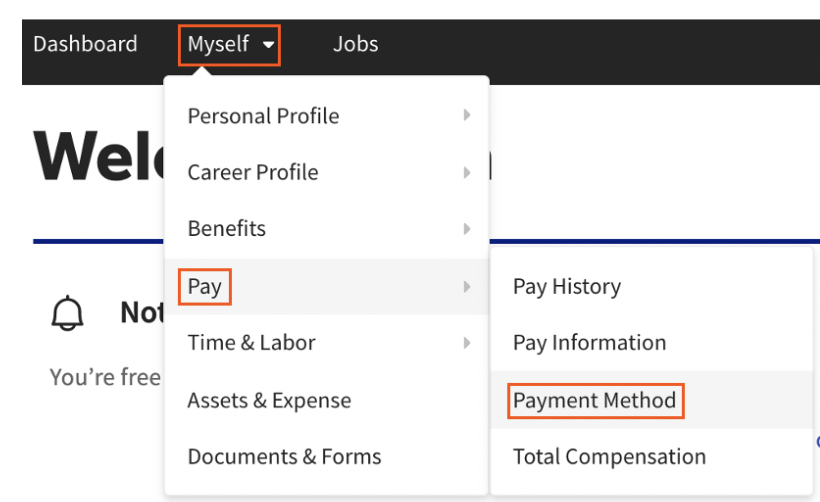820x502 pixels.
Task: Expand Benefits submenu arrow
Action: (x=466, y=229)
